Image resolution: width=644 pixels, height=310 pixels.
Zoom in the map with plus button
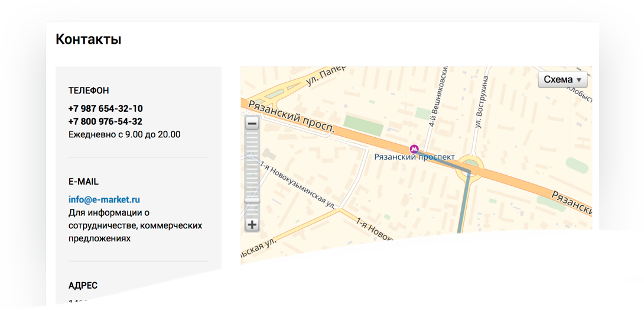tap(252, 225)
